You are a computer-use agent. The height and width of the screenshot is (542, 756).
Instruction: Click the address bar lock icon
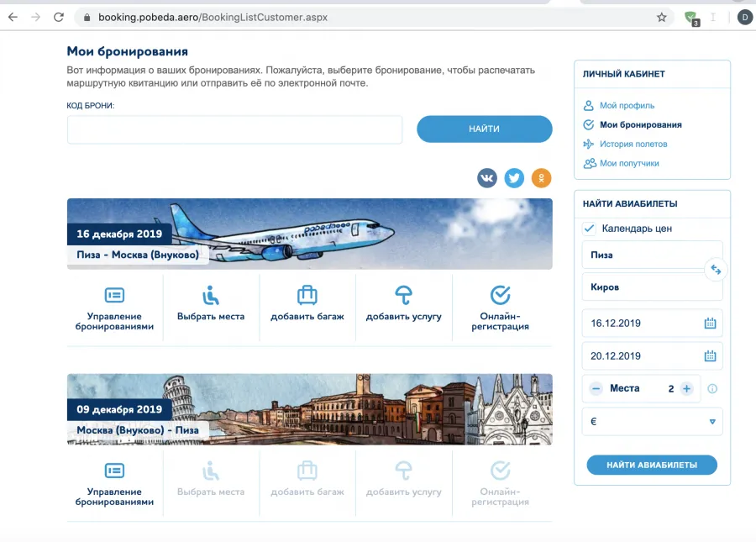pyautogui.click(x=87, y=18)
